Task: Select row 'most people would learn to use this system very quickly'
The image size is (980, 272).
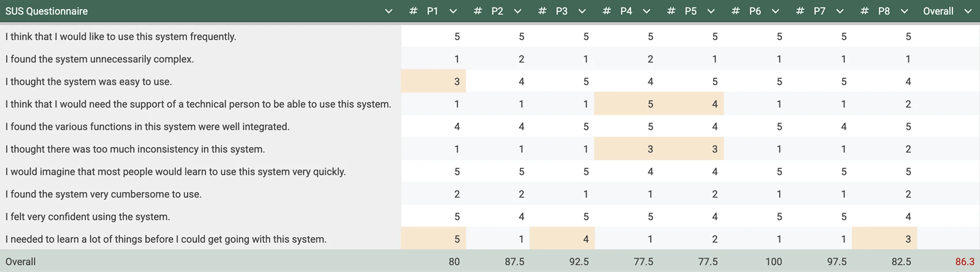Action: pyautogui.click(x=490, y=172)
